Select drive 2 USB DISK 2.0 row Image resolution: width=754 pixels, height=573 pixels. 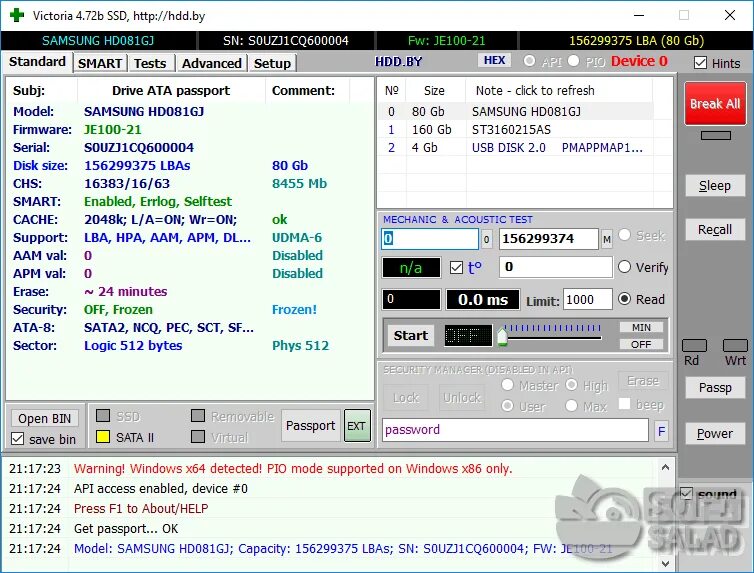click(515, 148)
